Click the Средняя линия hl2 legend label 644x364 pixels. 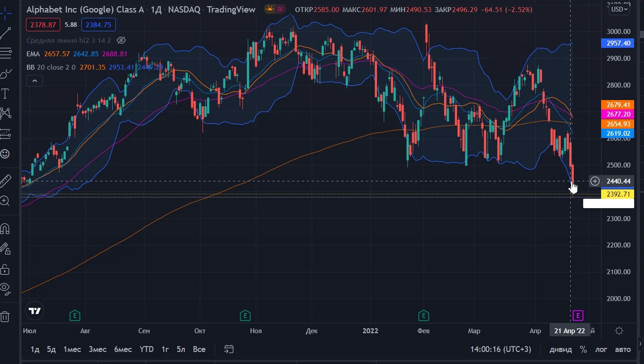point(69,41)
